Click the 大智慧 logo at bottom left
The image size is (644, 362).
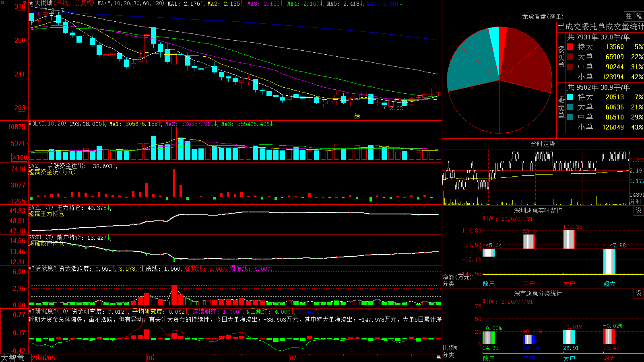(12, 358)
